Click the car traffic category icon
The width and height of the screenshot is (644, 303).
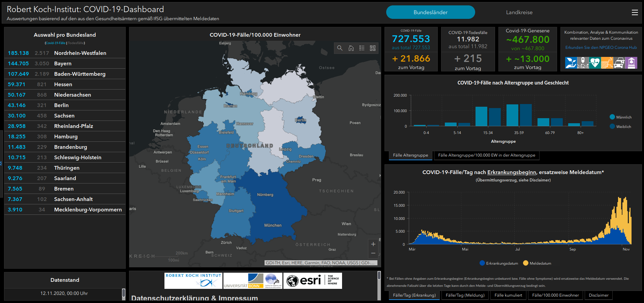[619, 63]
